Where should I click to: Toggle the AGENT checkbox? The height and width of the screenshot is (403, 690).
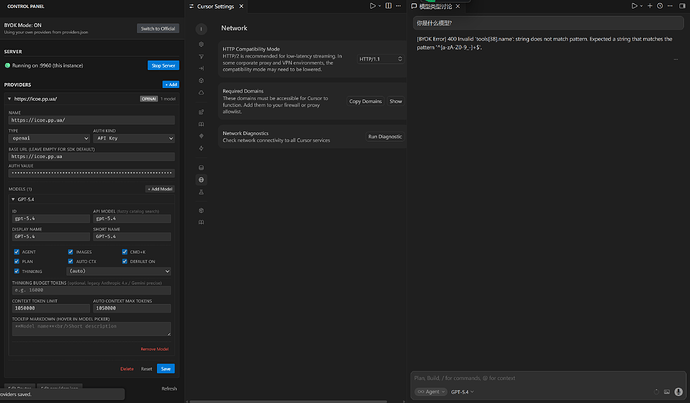(17, 252)
